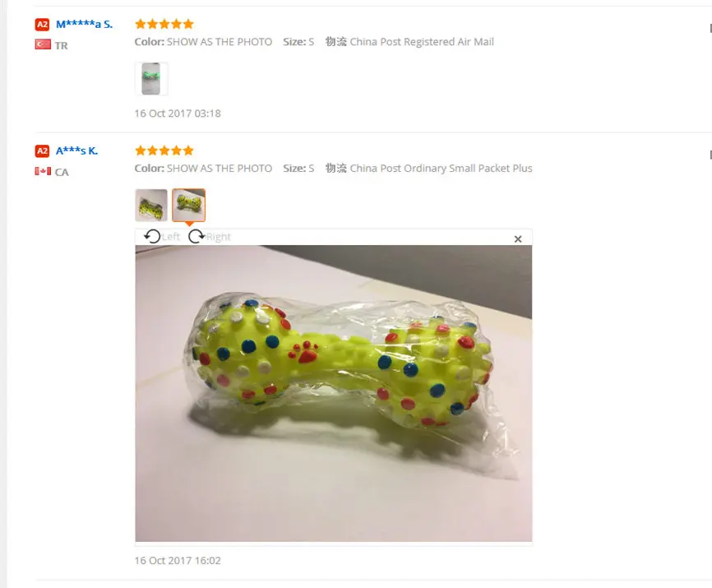Click the A2 badge beside M*****a S.
The height and width of the screenshot is (588, 712).
point(42,25)
